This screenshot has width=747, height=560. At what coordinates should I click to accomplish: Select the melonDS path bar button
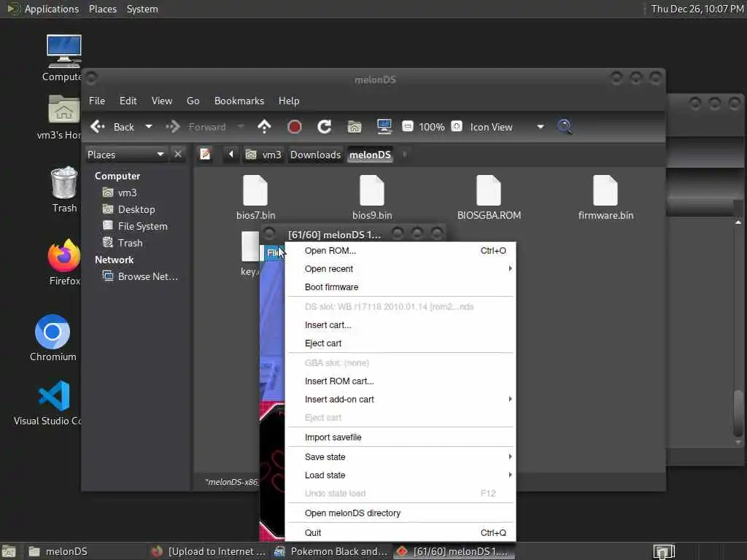370,155
